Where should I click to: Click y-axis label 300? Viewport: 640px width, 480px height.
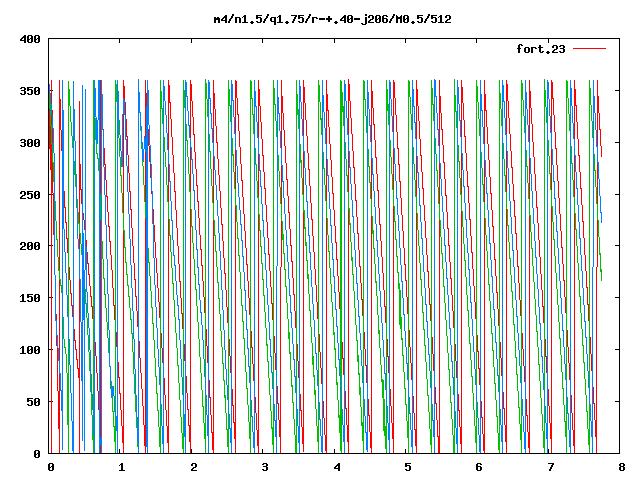[x=30, y=143]
